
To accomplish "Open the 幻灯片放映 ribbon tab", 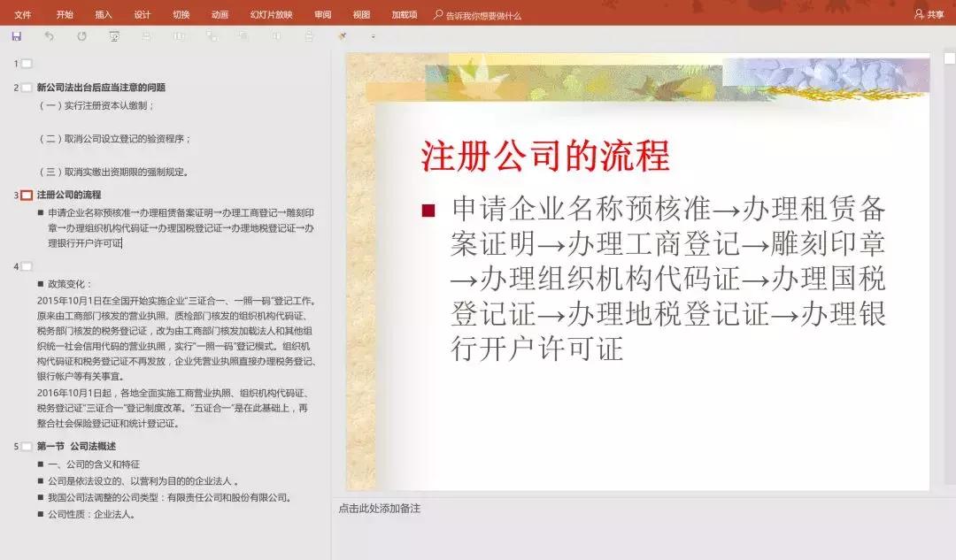I will tap(273, 14).
